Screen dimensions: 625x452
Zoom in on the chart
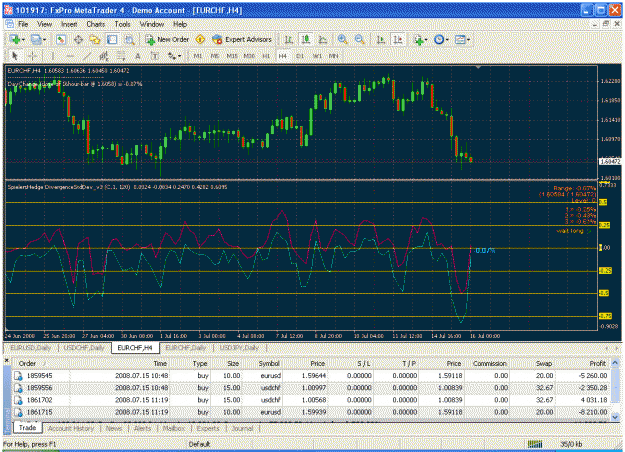pyautogui.click(x=342, y=39)
